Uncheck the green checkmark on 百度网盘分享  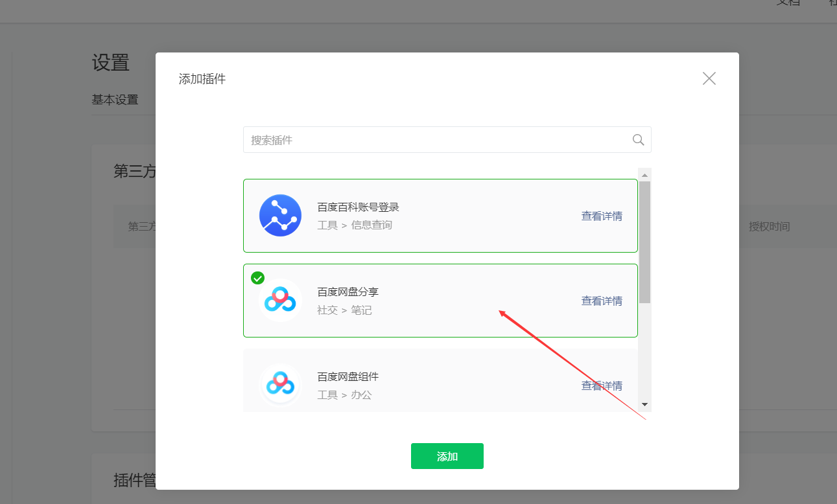[257, 278]
